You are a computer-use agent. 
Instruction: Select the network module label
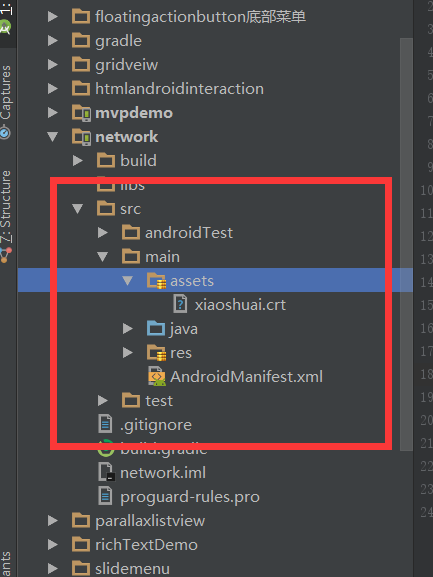pyautogui.click(x=127, y=137)
